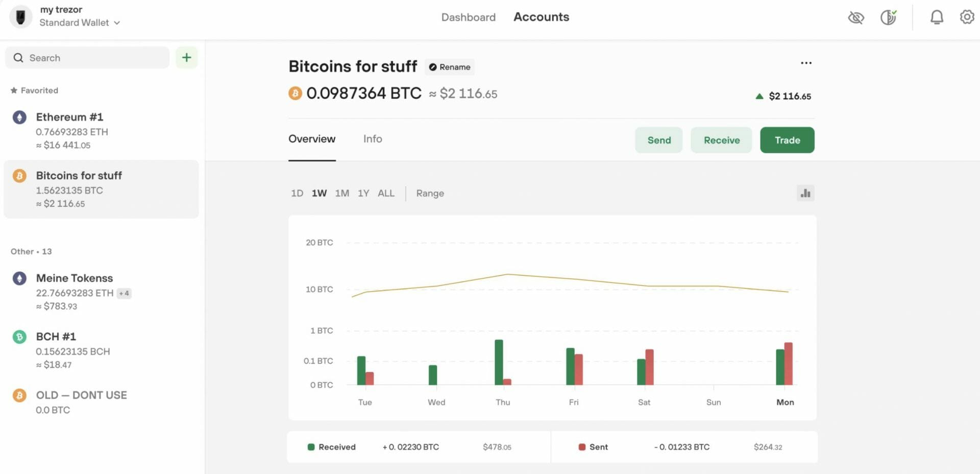Select Ethereum #1 account
980x474 pixels.
[101, 131]
